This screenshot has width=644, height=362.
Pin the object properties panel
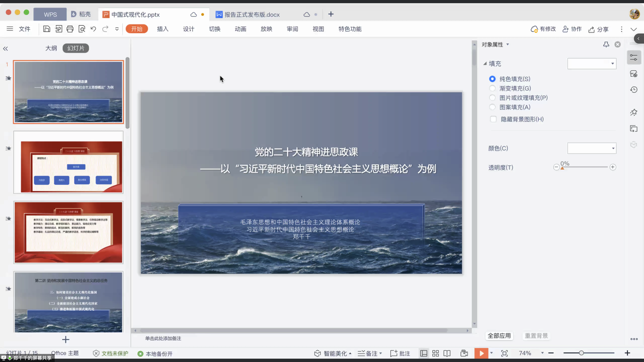[x=606, y=44]
